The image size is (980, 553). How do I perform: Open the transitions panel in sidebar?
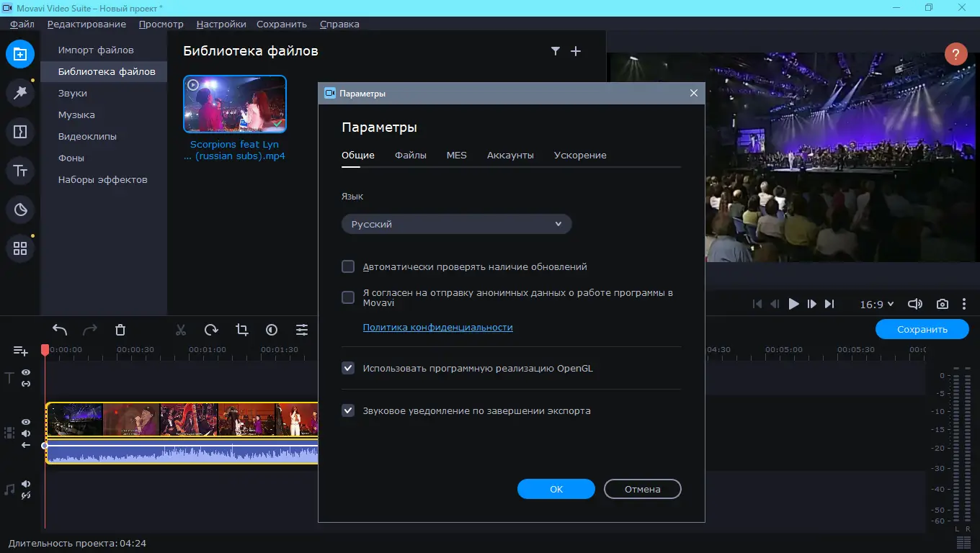click(20, 132)
